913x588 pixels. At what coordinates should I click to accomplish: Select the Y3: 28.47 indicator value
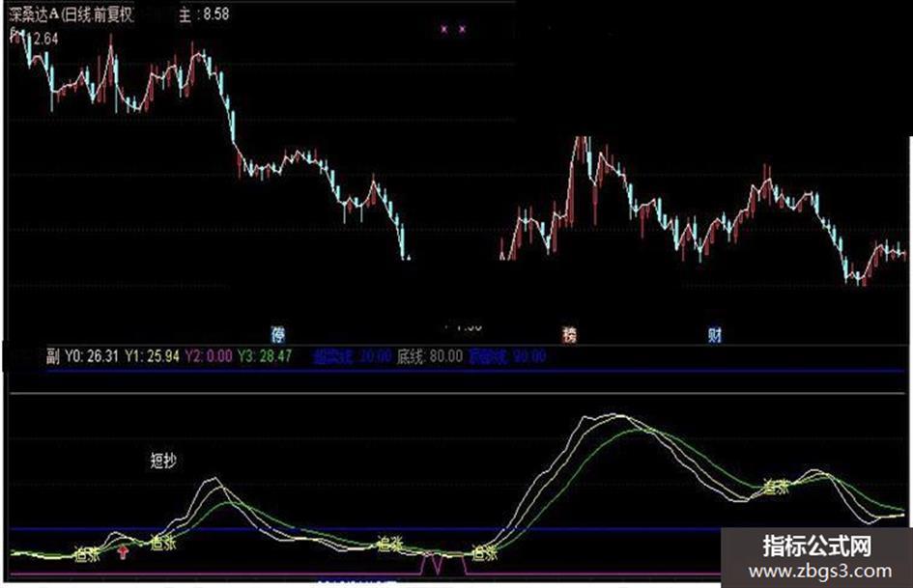pos(265,356)
